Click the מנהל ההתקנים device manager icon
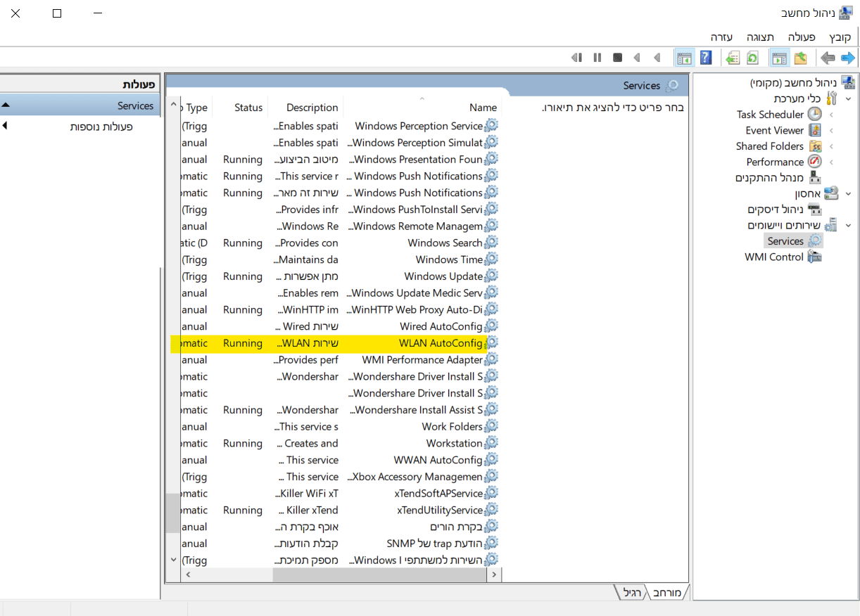The image size is (860, 616). [815, 177]
